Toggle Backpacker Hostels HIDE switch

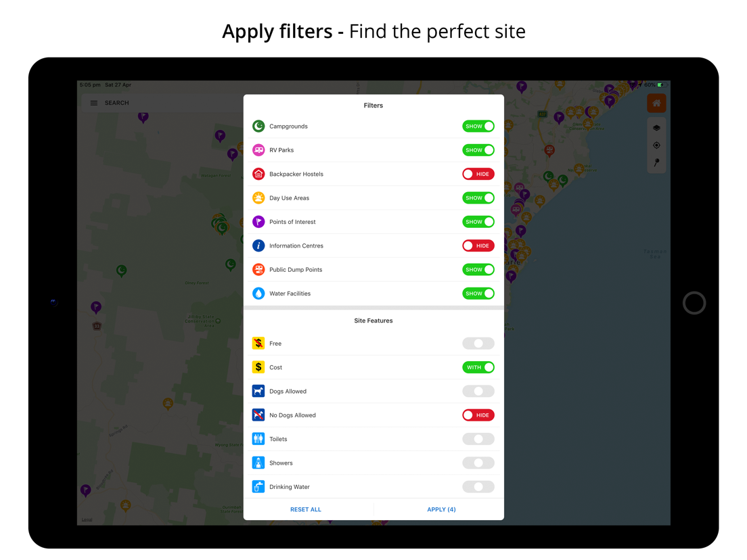click(478, 174)
